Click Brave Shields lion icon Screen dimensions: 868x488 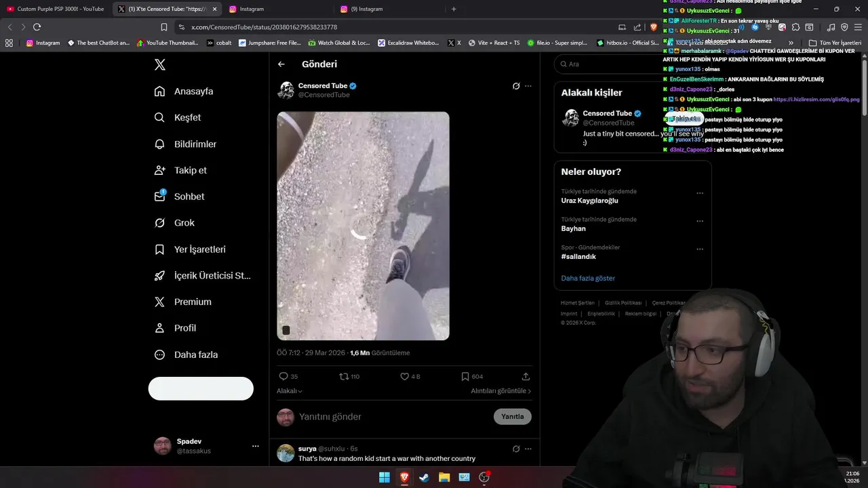(653, 27)
